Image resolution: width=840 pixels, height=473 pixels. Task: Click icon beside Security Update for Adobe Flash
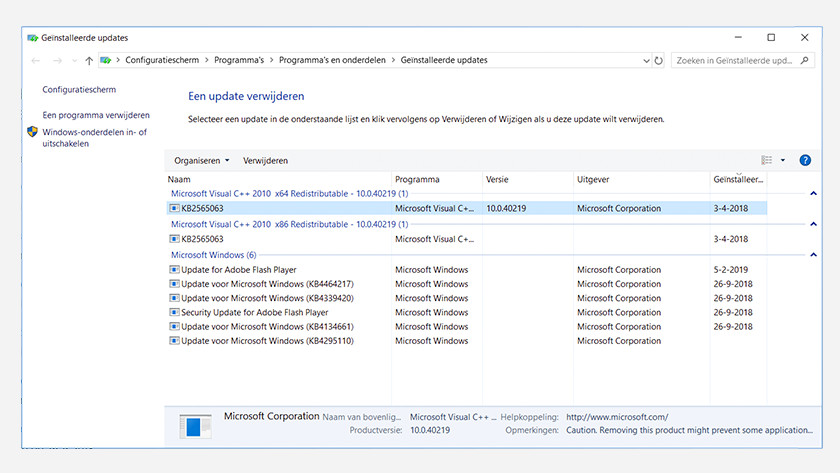point(174,312)
